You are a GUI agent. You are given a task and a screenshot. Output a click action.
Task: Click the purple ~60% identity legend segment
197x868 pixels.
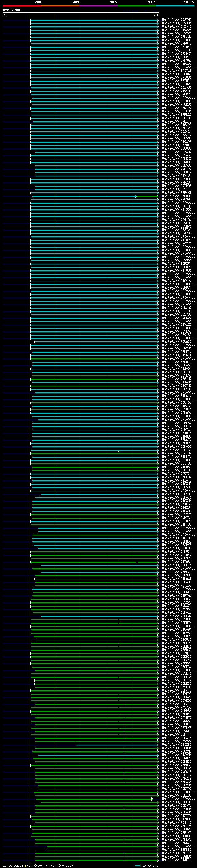[x=98, y=6]
